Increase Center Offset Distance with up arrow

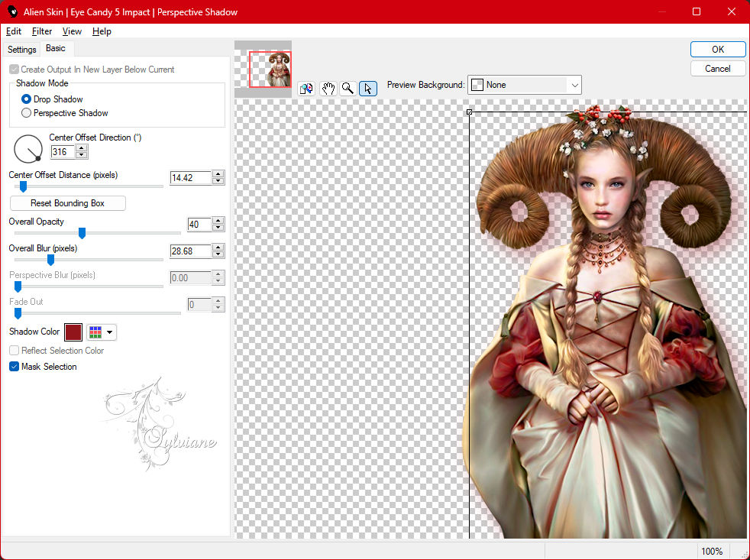point(218,174)
